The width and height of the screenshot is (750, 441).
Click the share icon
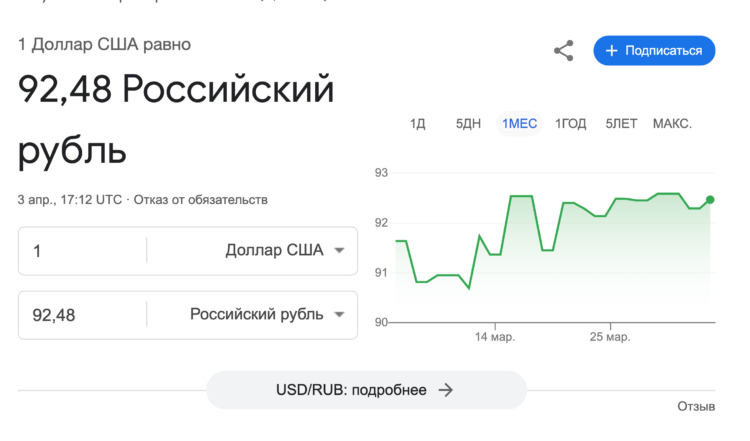coord(564,51)
